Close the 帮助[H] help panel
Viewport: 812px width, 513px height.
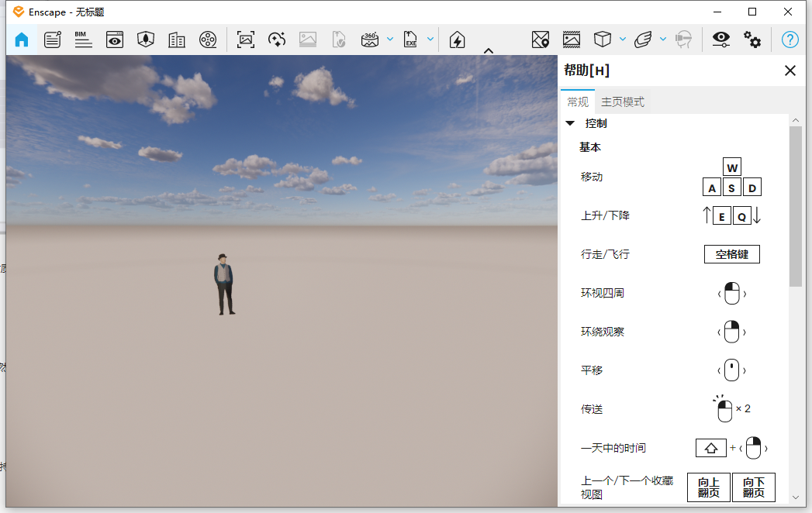[x=790, y=71]
